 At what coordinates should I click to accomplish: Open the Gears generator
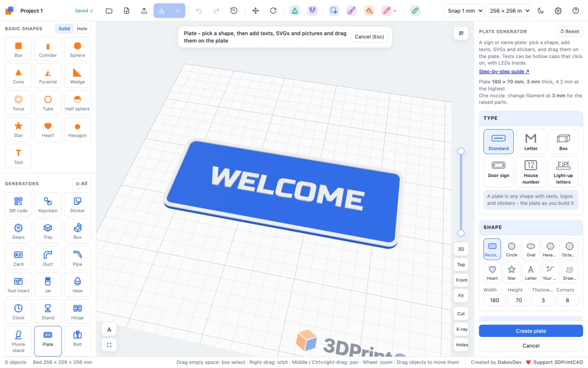click(x=18, y=231)
